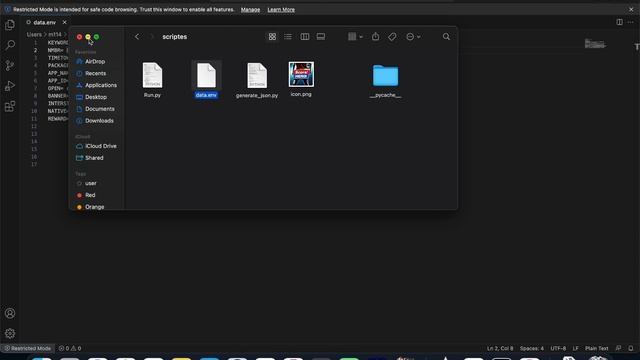Screen dimensions: 640x360
Task: Go forward in the Finder window
Action: pos(152,37)
